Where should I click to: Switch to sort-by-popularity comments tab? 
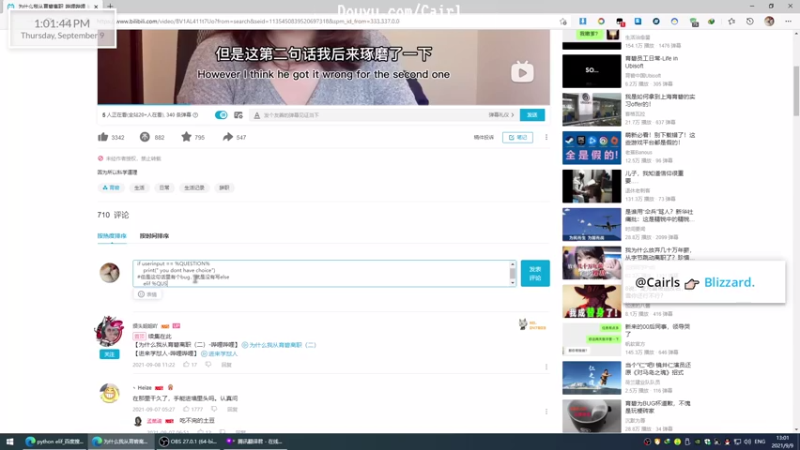112,236
